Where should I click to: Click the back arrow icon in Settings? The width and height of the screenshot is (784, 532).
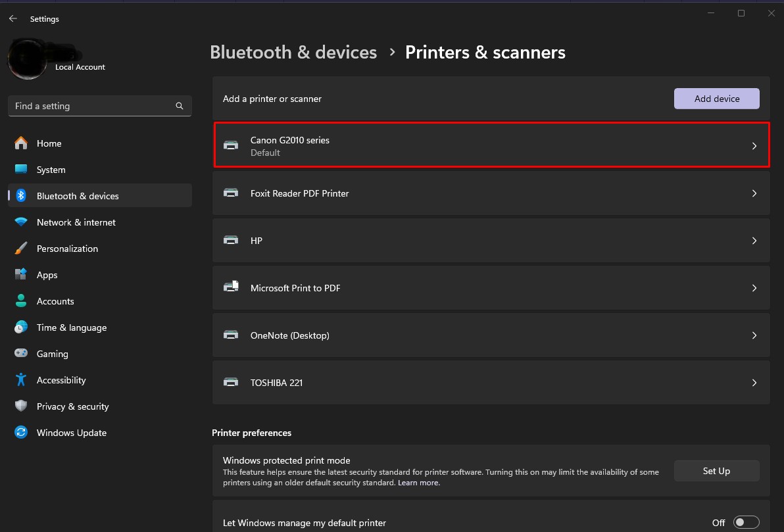coord(13,18)
